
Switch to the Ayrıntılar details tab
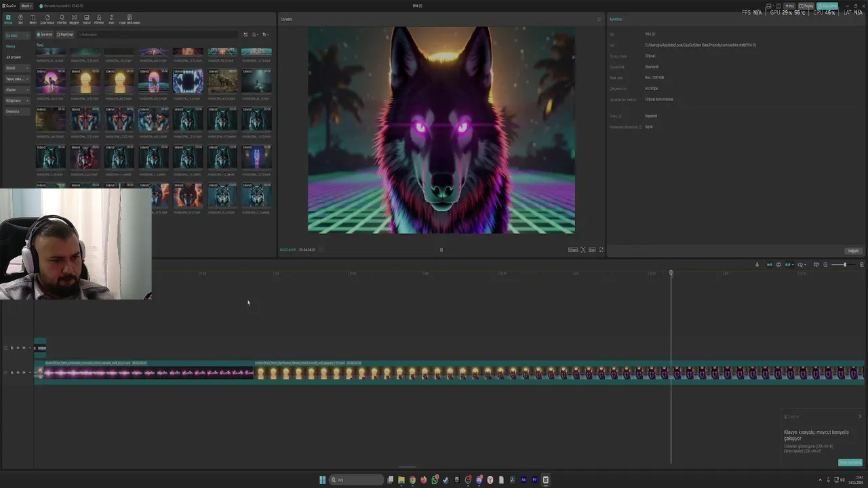click(616, 19)
